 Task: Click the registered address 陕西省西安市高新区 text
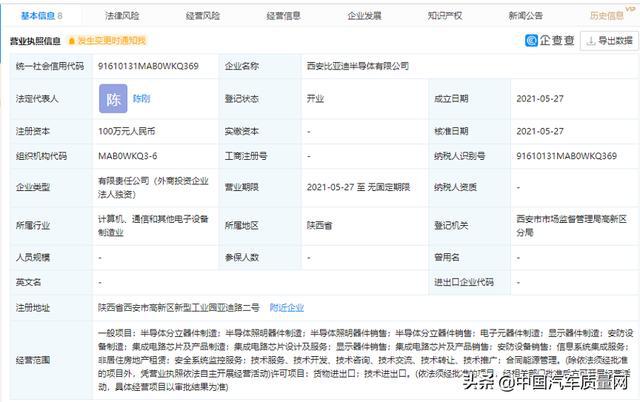pos(179,307)
